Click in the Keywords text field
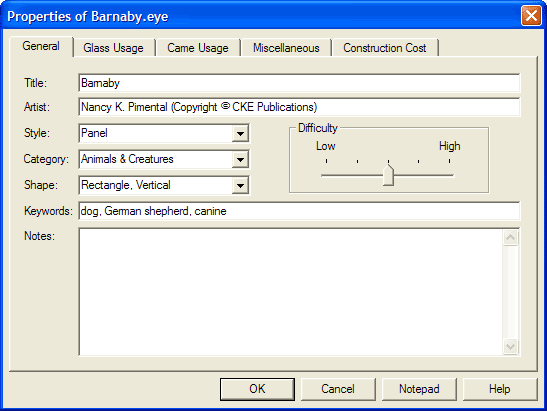This screenshot has width=547, height=411. pyautogui.click(x=299, y=211)
